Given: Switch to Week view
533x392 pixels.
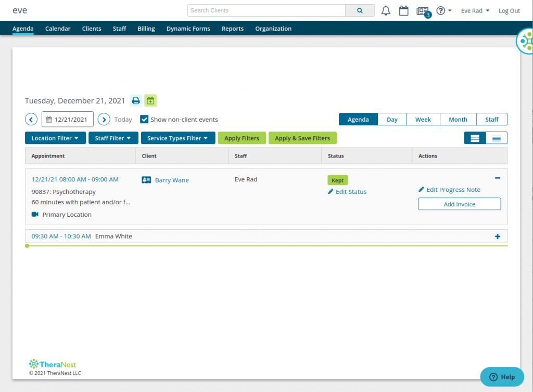Looking at the screenshot, I should click(x=423, y=120).
